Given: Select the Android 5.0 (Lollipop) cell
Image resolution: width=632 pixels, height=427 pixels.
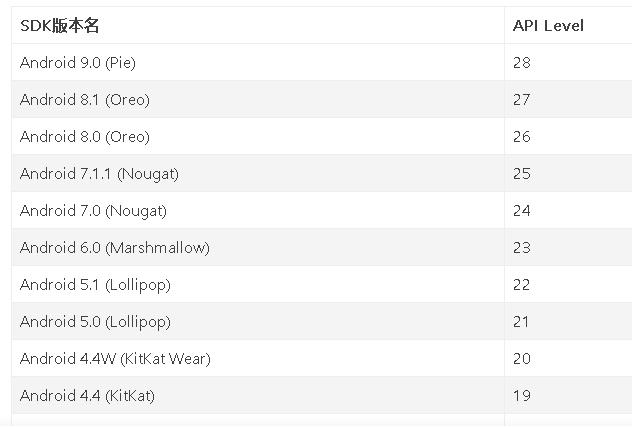Looking at the screenshot, I should 95,322.
